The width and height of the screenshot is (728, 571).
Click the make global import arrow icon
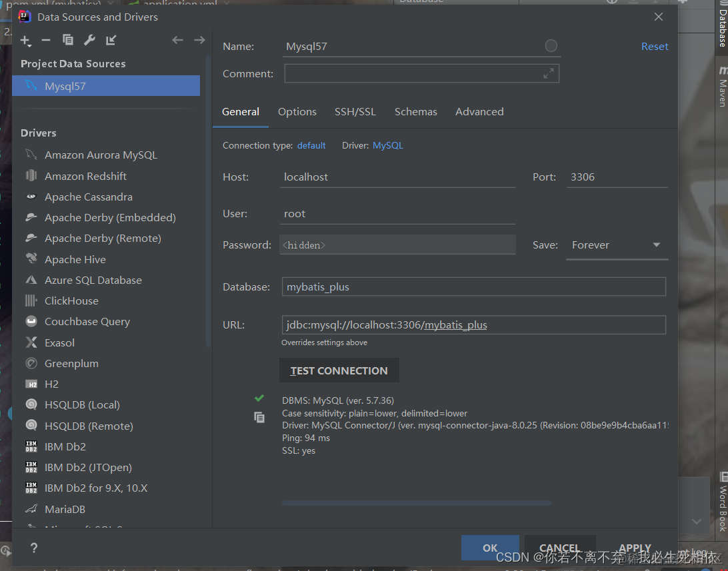click(x=111, y=41)
